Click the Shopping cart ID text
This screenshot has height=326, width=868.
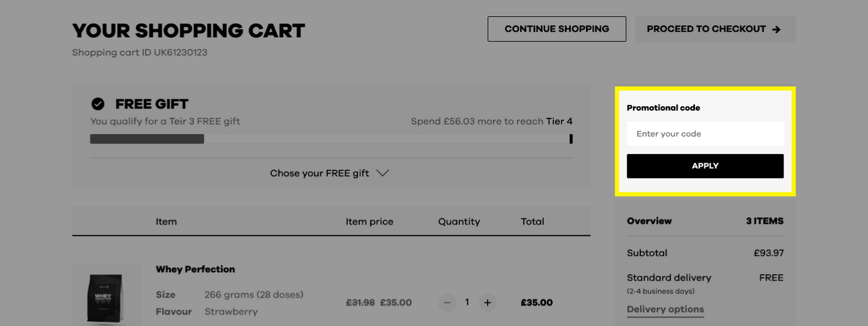click(139, 53)
